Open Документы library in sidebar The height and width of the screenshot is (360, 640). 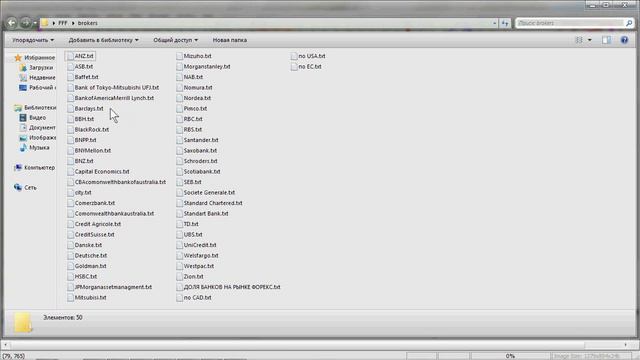42,128
